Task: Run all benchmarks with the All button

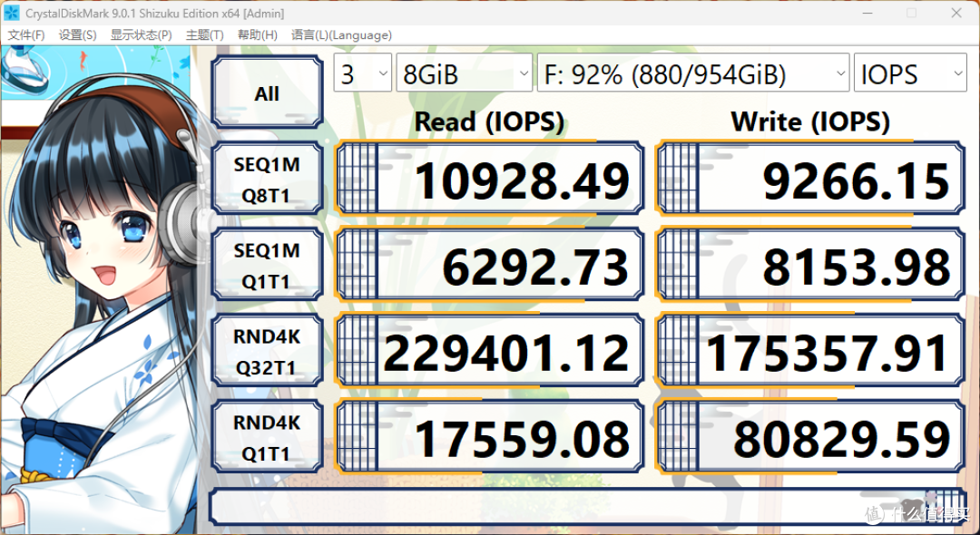Action: click(267, 92)
